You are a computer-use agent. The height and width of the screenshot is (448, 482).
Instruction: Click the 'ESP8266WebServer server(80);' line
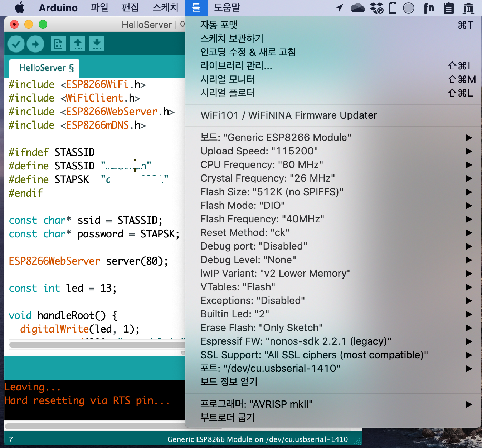coord(88,261)
